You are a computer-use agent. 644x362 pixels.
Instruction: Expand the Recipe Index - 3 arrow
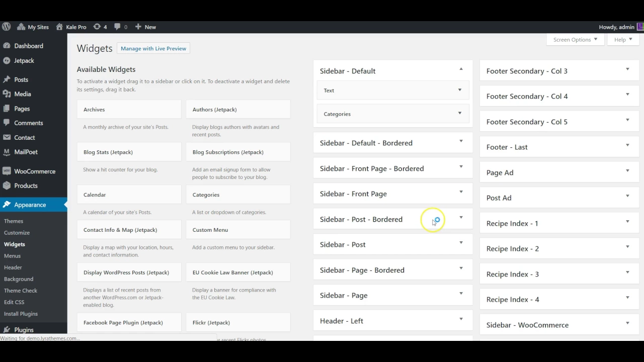click(x=627, y=273)
